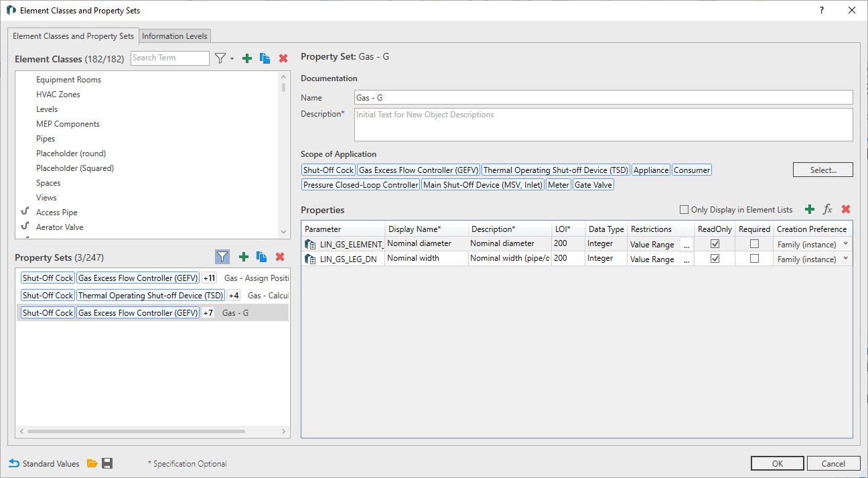
Task: Select Spaces element class
Action: (48, 183)
